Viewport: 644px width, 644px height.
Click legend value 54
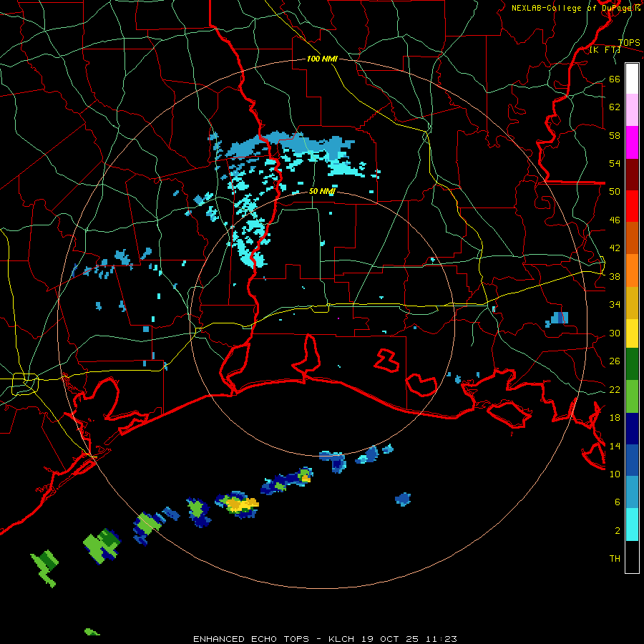click(x=615, y=163)
